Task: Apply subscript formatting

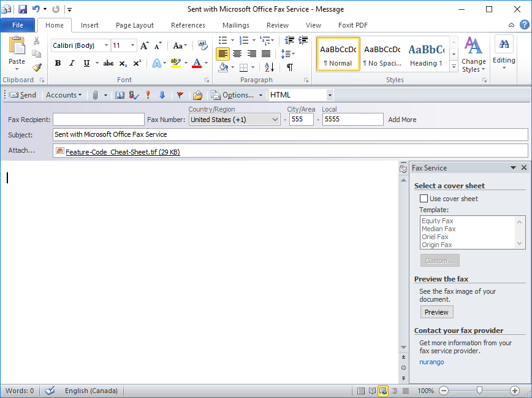Action: click(123, 63)
